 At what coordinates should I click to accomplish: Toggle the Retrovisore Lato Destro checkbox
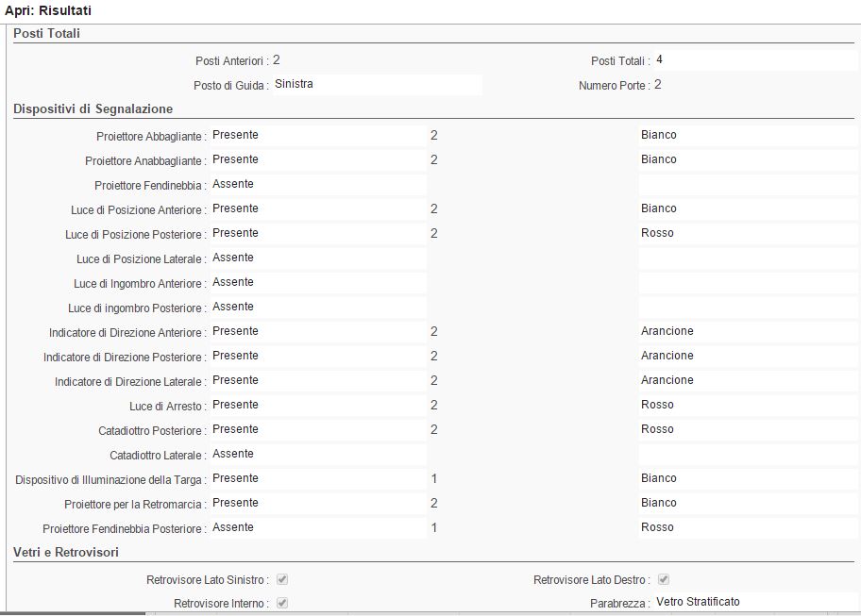(x=664, y=579)
